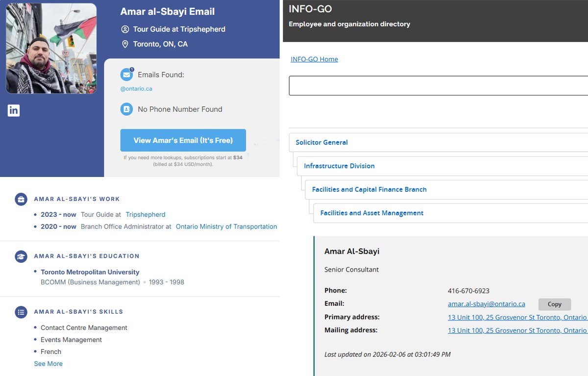588x376 pixels.
Task: Click the View Amar's Email (It's Free) button
Action: coord(183,140)
